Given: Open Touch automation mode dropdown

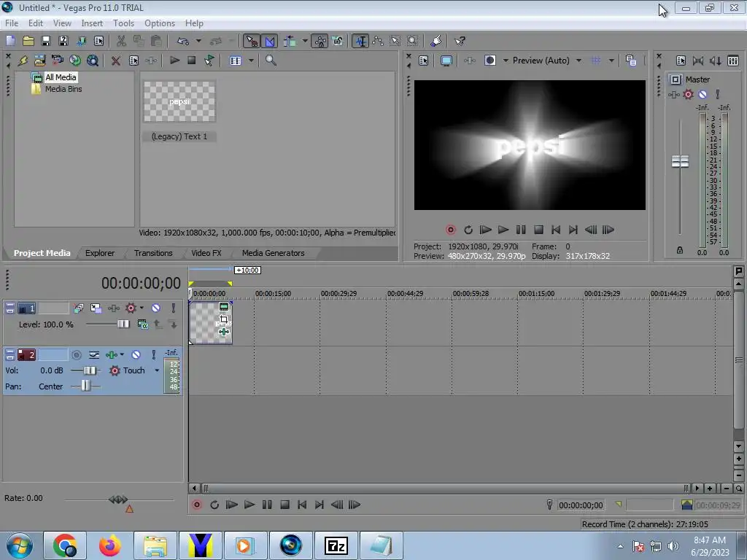Looking at the screenshot, I should pos(156,370).
